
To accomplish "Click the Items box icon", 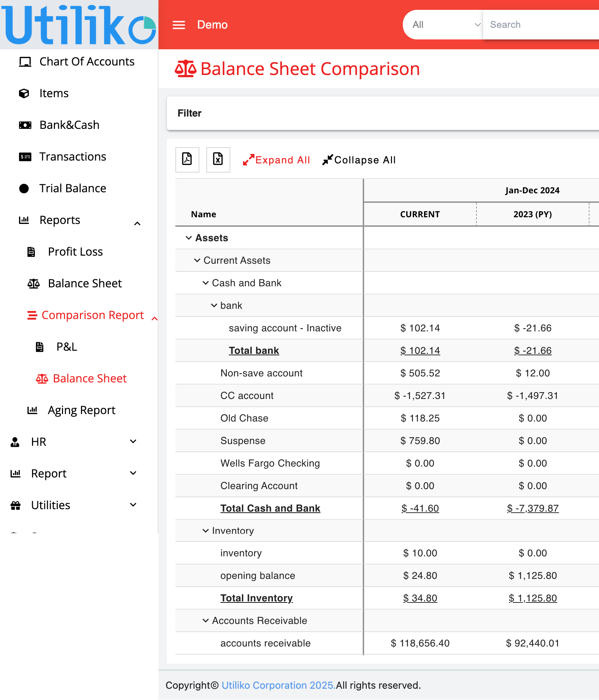I will (x=24, y=93).
